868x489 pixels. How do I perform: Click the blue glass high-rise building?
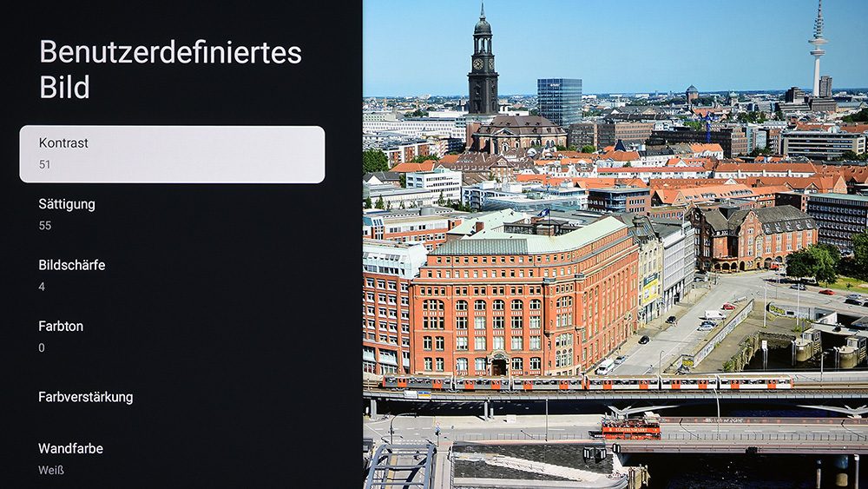coord(559,102)
